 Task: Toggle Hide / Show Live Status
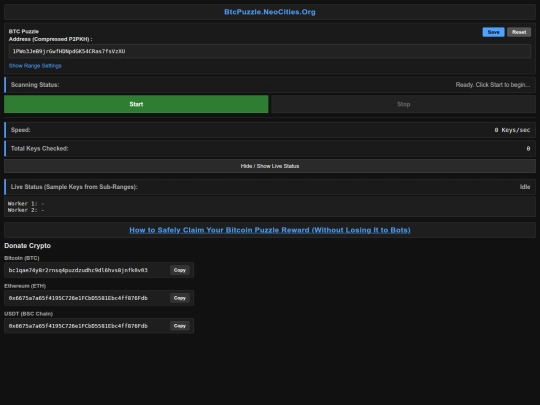pos(270,166)
